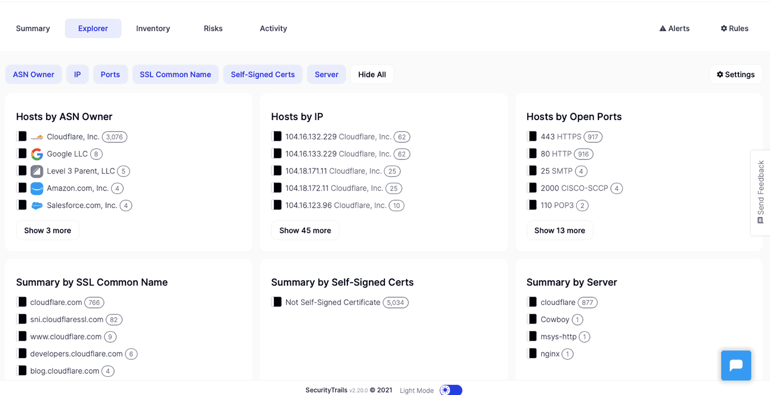The image size is (770, 395).
Task: Open explorer Settings gear button
Action: pos(735,75)
